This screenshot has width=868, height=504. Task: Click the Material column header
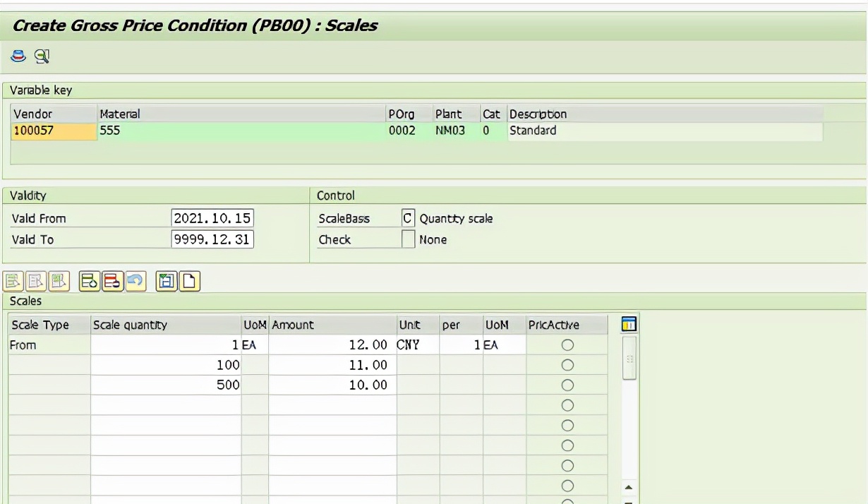coord(241,114)
